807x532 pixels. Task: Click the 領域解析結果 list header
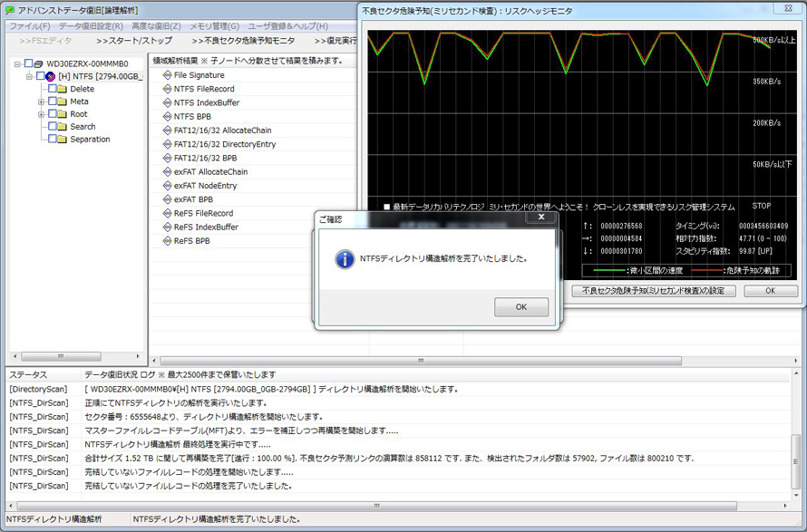pos(253,61)
